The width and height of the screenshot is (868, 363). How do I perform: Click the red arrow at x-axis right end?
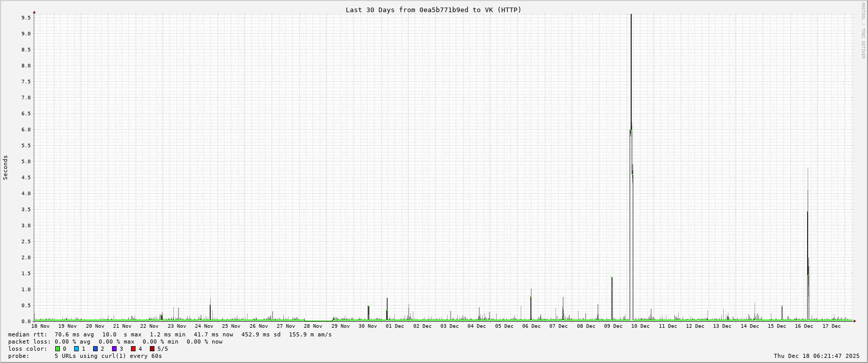[x=855, y=321]
